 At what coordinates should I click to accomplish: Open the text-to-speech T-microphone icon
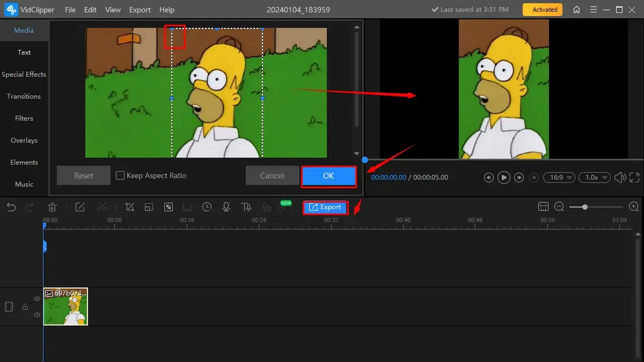coord(246,207)
